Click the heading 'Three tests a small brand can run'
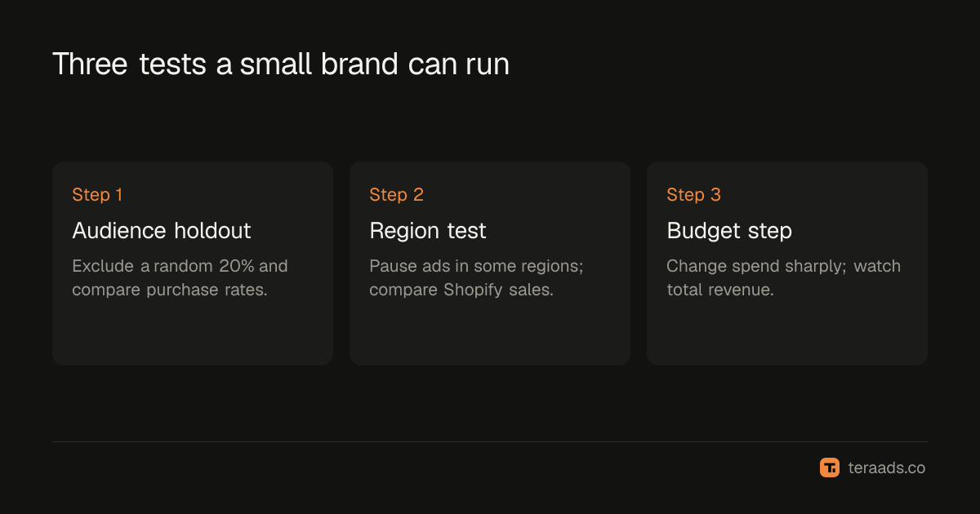Screen dimensions: 980x514 coord(281,64)
